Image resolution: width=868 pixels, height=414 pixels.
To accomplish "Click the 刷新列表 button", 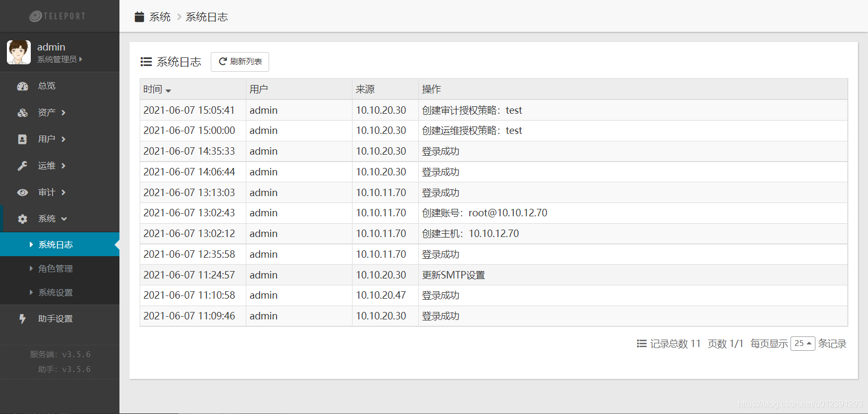I will click(x=240, y=62).
